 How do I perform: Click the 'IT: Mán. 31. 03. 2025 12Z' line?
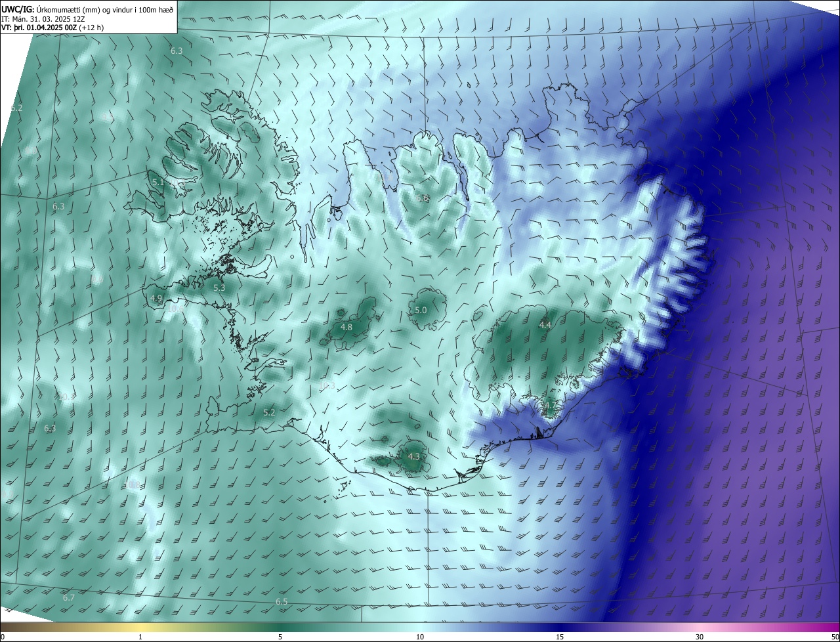[43, 18]
